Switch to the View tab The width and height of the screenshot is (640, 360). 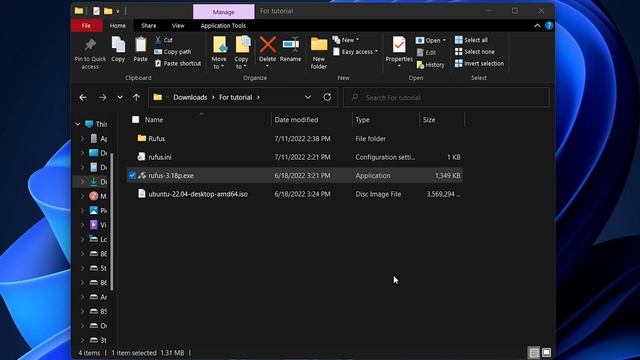click(178, 26)
